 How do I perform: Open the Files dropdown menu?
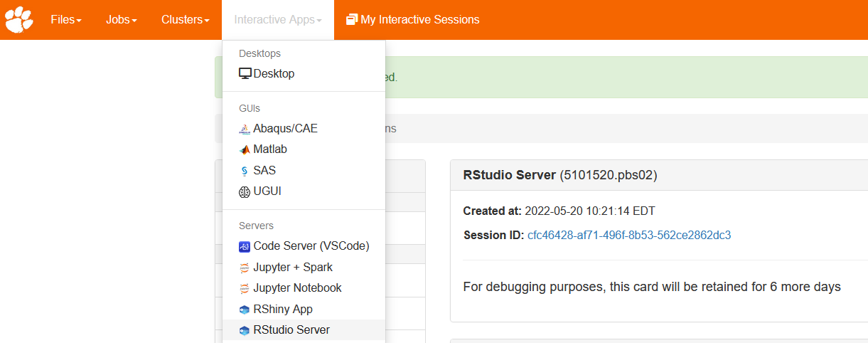66,20
